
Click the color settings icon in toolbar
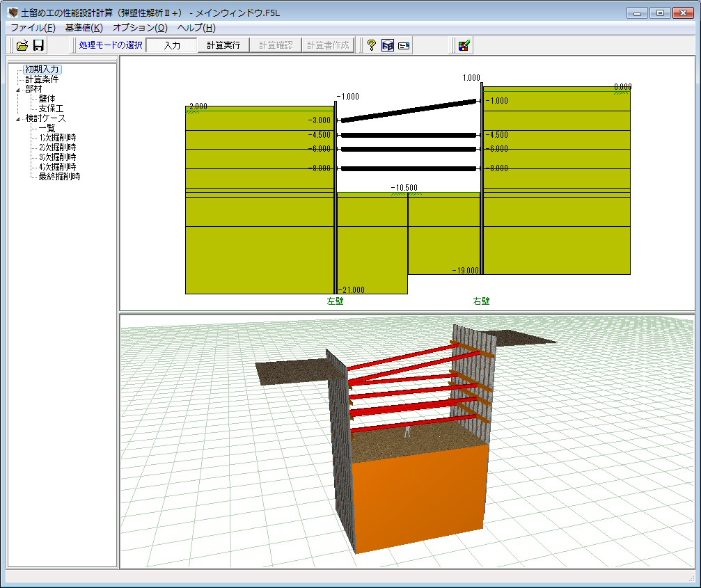tap(464, 45)
